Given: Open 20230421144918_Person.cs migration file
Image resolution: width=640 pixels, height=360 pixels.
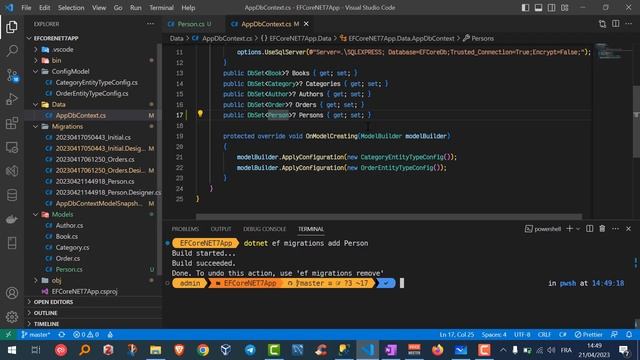Looking at the screenshot, I should point(95,181).
